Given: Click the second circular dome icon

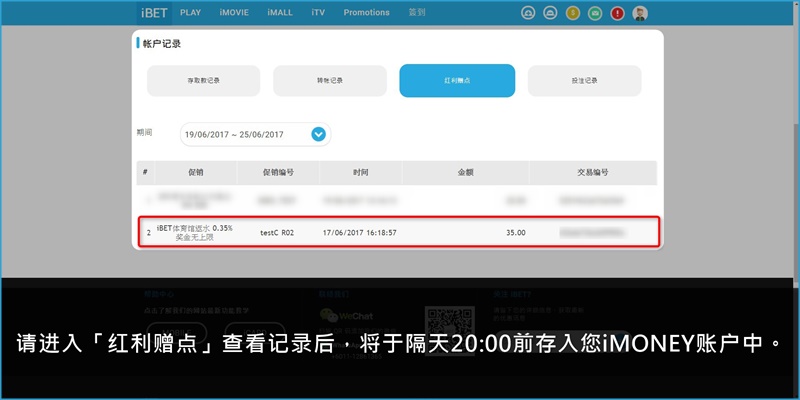Looking at the screenshot, I should pyautogui.click(x=550, y=13).
